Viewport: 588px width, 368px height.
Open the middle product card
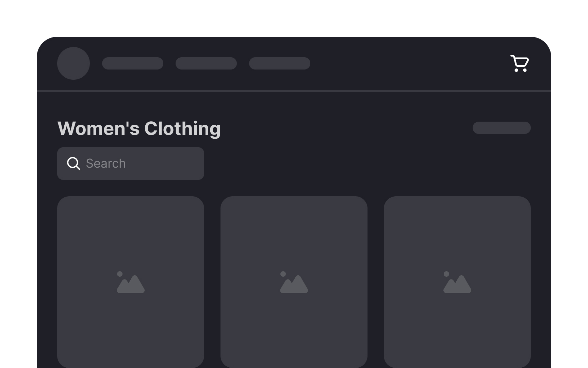(294, 282)
